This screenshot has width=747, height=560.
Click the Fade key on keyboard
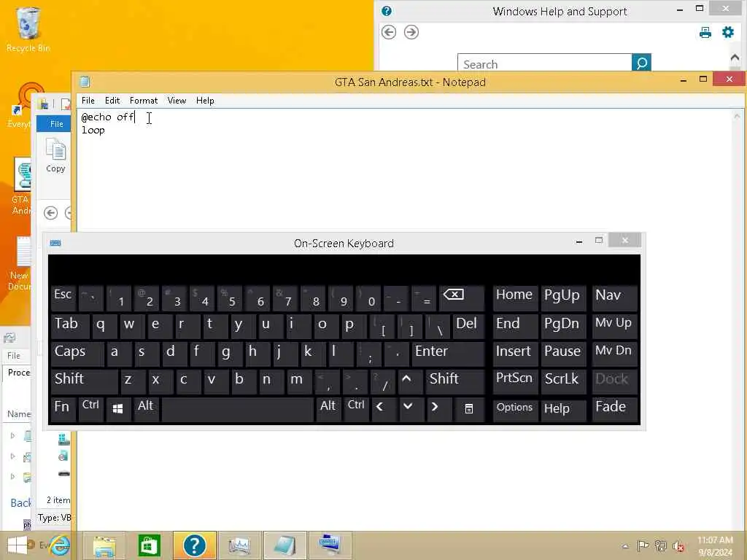(614, 408)
